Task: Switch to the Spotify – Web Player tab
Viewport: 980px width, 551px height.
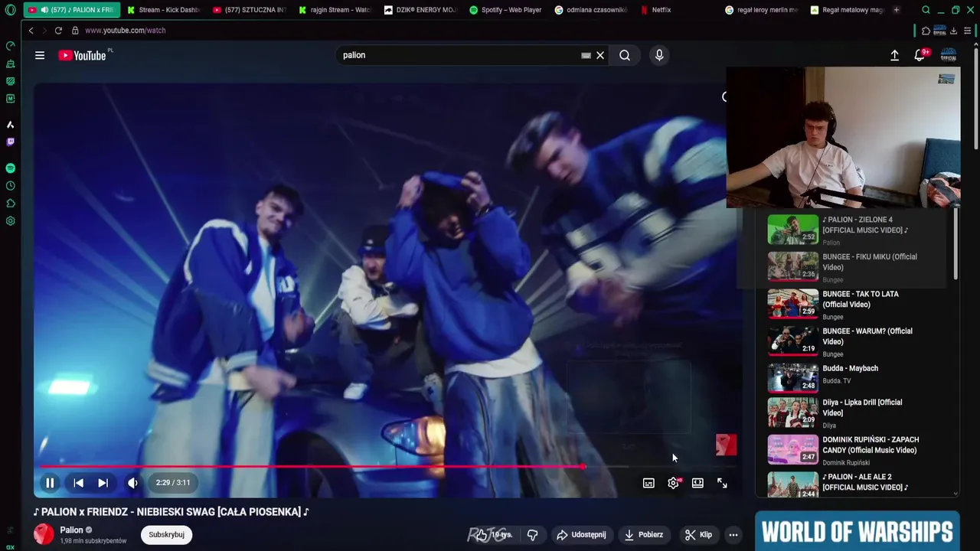Action: pos(506,10)
